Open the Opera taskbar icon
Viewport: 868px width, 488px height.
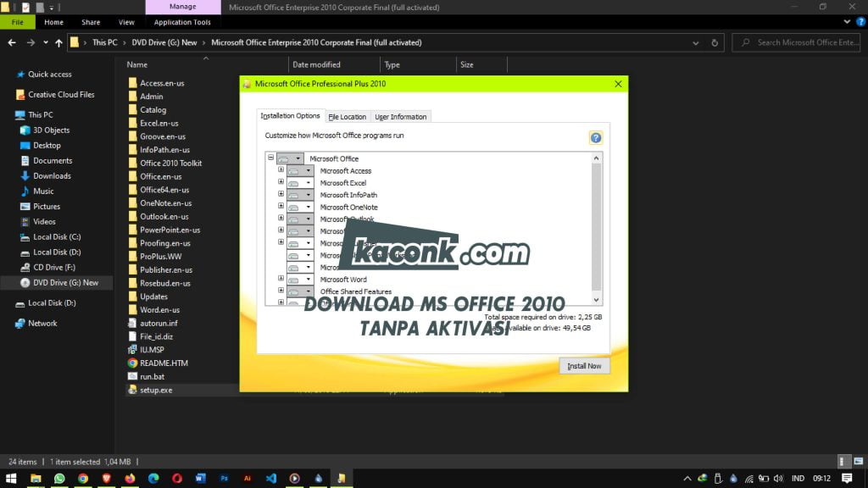click(177, 478)
